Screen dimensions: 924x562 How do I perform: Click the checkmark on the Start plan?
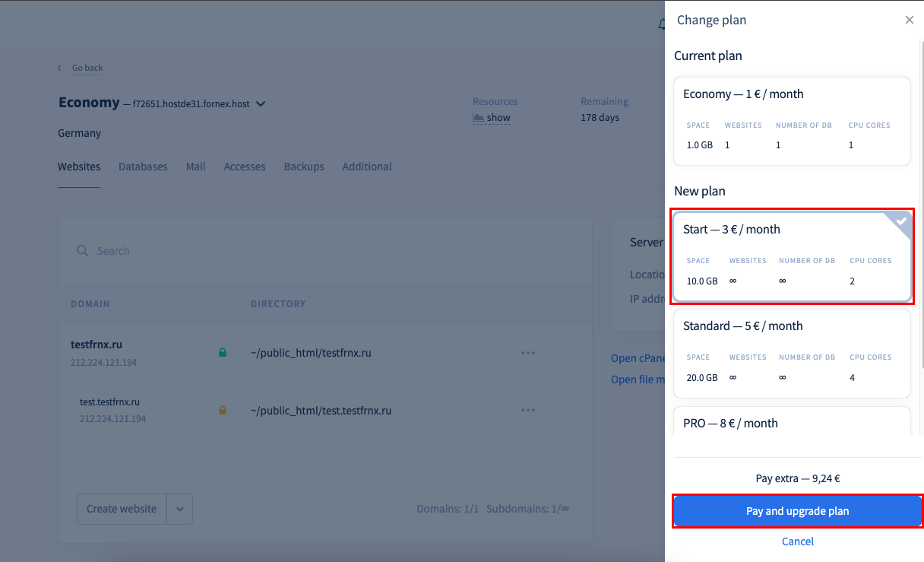pyautogui.click(x=901, y=221)
